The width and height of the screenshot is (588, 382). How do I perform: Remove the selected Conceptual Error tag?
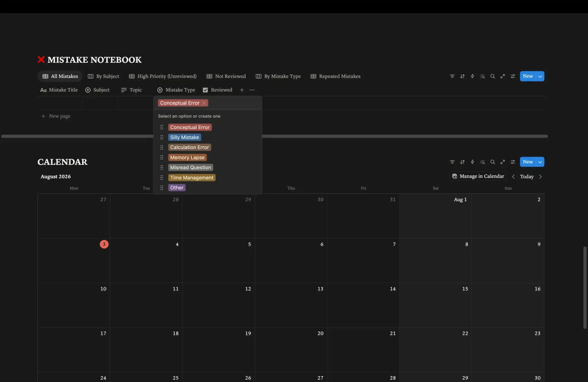coord(204,103)
